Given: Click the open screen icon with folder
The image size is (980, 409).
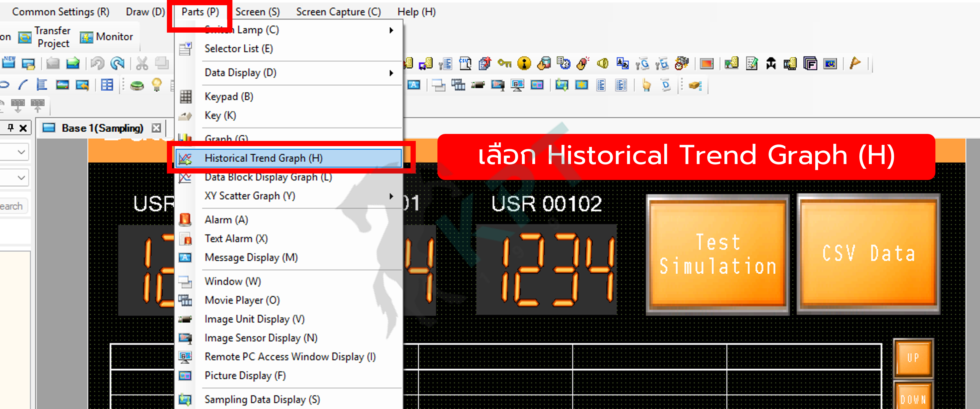Looking at the screenshot, I should pos(29,63).
